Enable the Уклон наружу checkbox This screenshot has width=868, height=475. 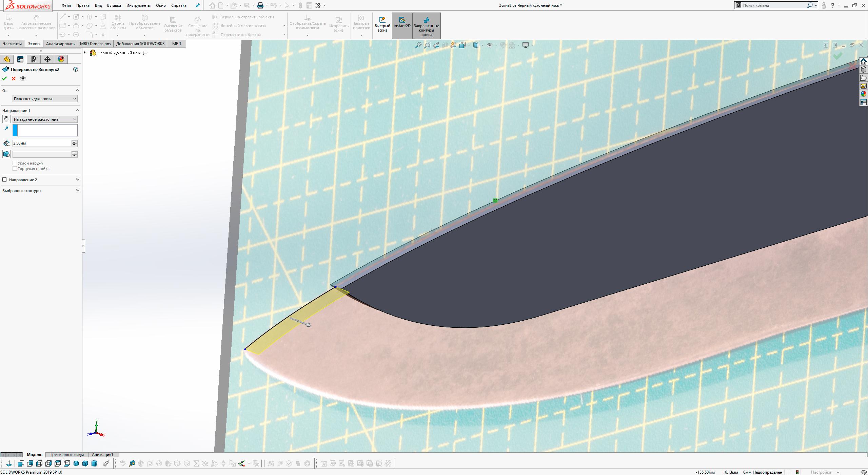(x=15, y=163)
